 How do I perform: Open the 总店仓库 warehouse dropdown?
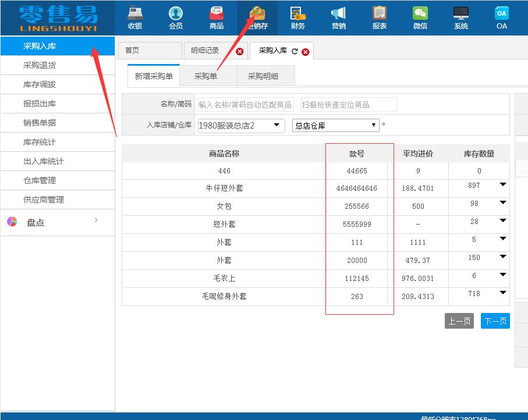(373, 124)
